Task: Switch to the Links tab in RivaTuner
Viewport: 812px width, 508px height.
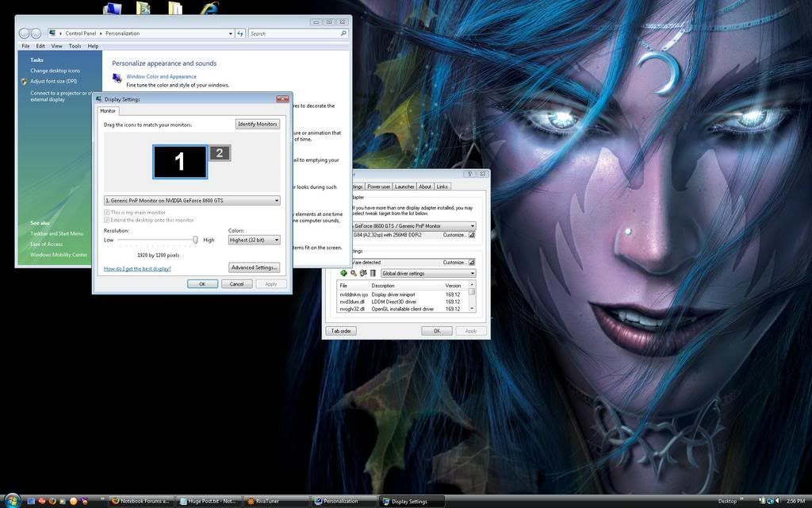Action: (x=442, y=187)
